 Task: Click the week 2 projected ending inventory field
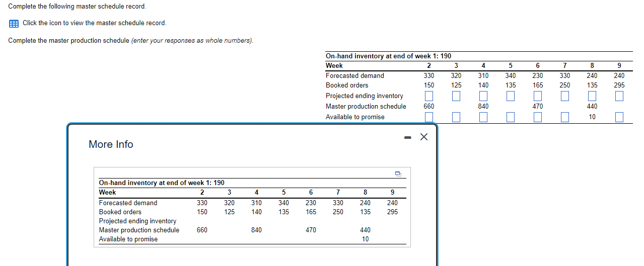click(429, 96)
